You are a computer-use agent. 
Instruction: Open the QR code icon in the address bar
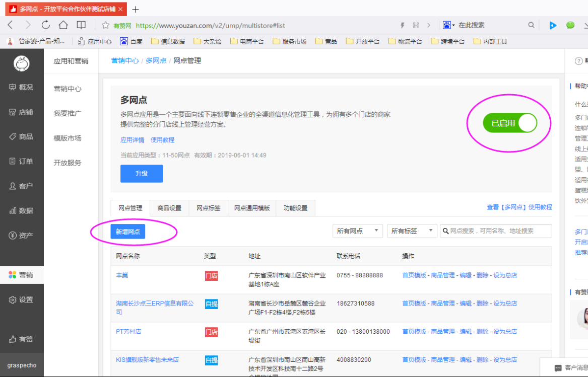tap(416, 25)
